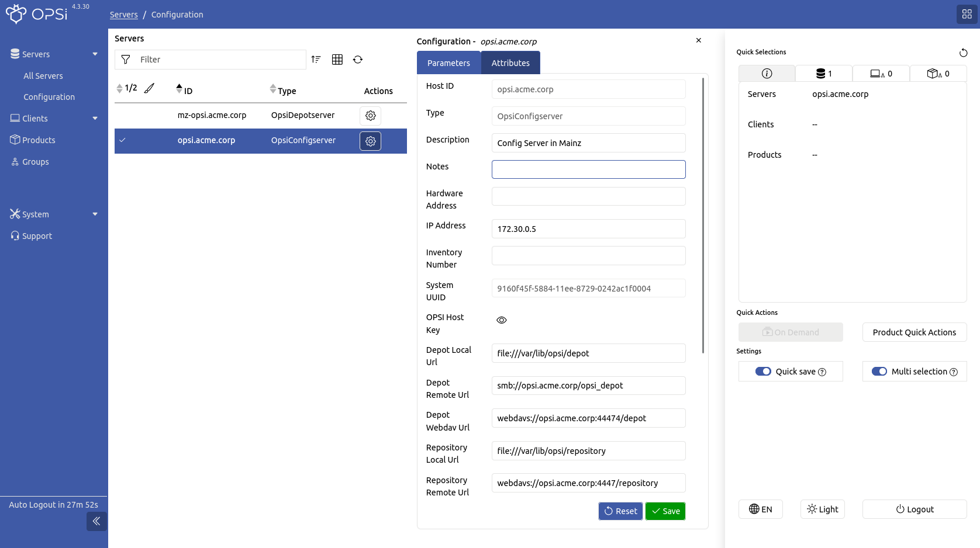This screenshot has width=980, height=548.
Task: Open Product Quick Actions
Action: (x=915, y=332)
